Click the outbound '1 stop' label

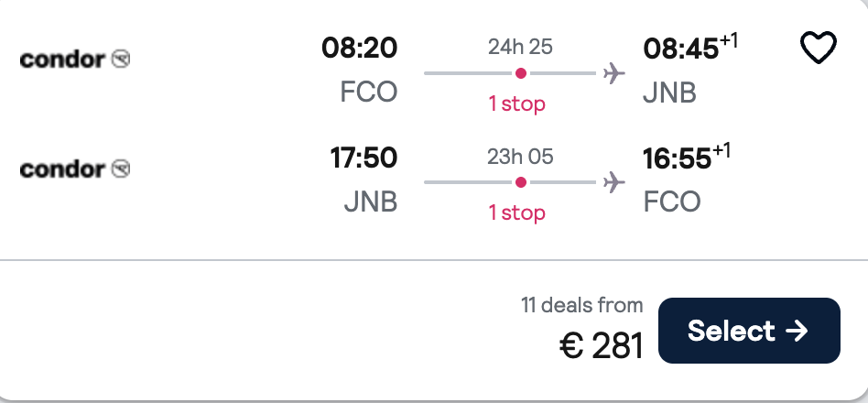point(517,103)
